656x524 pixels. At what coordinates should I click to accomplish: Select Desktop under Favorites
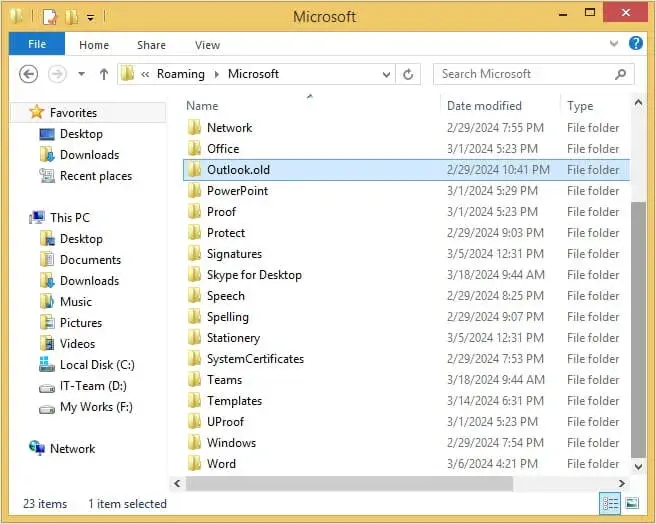coord(82,134)
